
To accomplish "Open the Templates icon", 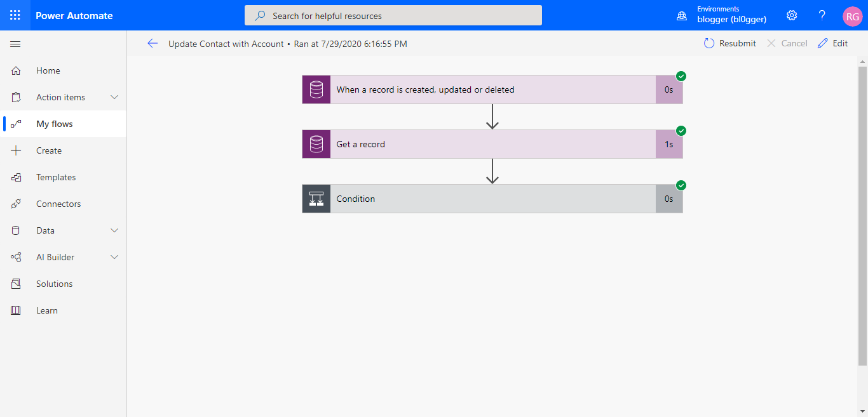I will (x=15, y=177).
